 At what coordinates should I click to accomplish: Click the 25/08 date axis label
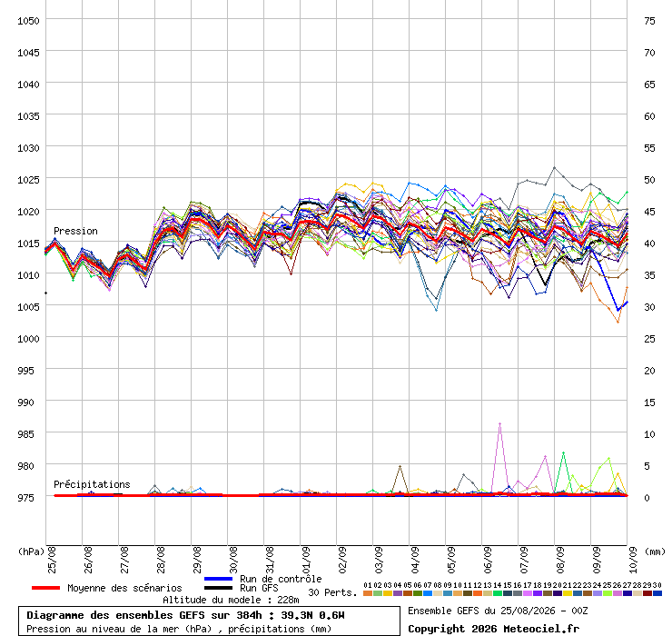coord(52,560)
